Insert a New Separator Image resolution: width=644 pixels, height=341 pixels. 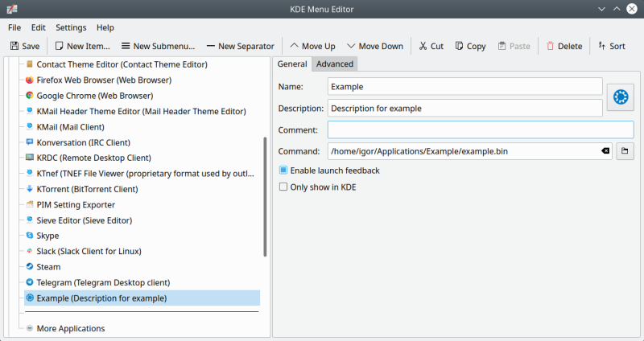tap(240, 46)
